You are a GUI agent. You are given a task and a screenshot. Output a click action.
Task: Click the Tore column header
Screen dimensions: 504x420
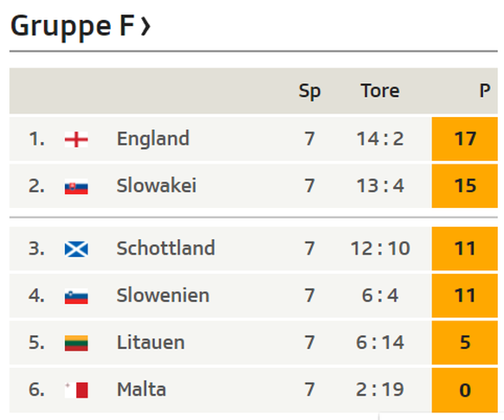(x=380, y=91)
